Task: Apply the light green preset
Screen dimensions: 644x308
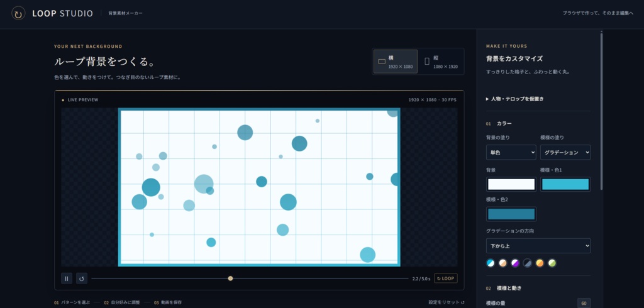Action: 552,263
